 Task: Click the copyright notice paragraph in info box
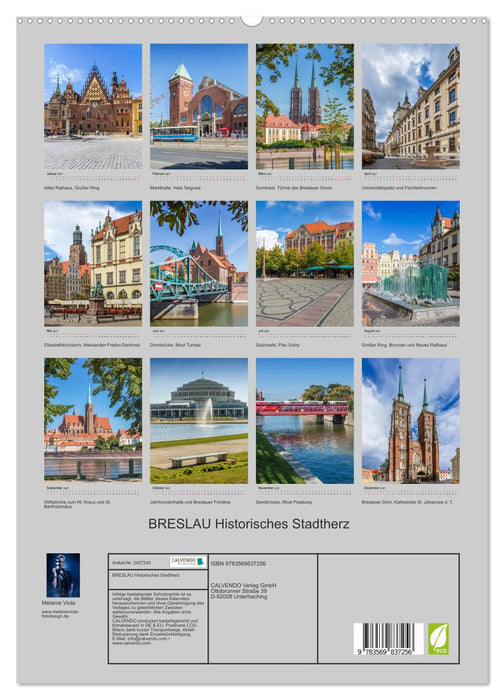pyautogui.click(x=158, y=604)
